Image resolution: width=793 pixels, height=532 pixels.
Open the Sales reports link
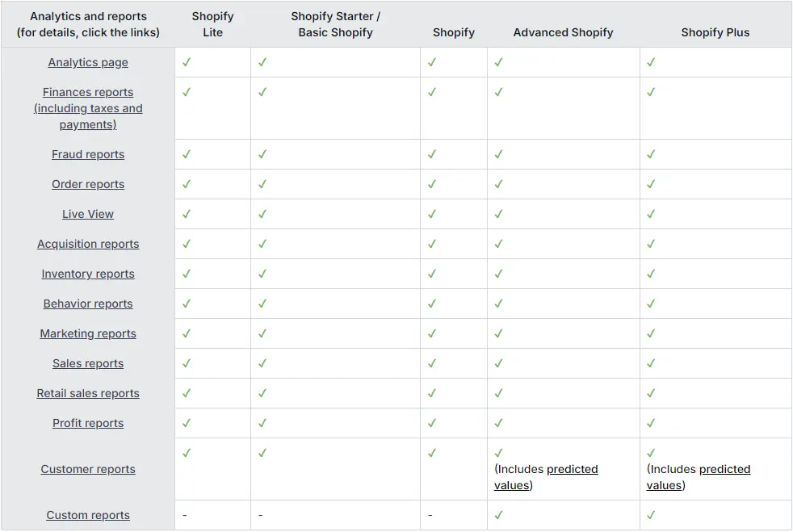[x=88, y=363]
